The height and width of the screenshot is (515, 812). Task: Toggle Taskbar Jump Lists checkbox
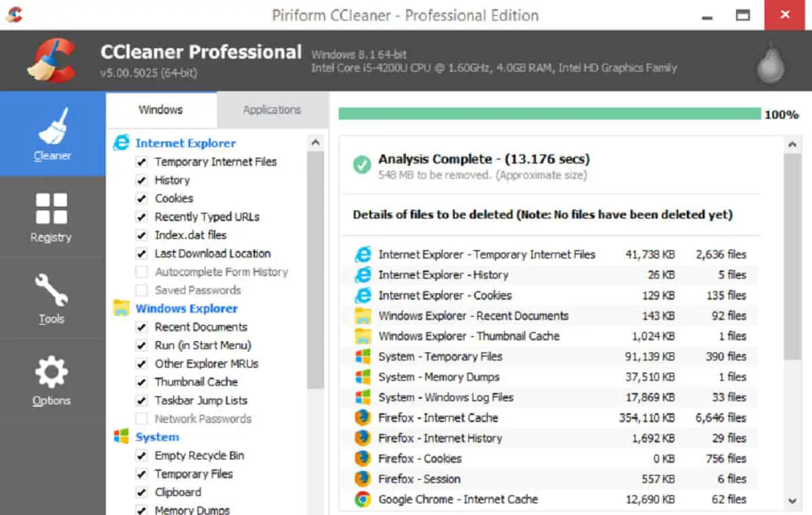coord(141,401)
